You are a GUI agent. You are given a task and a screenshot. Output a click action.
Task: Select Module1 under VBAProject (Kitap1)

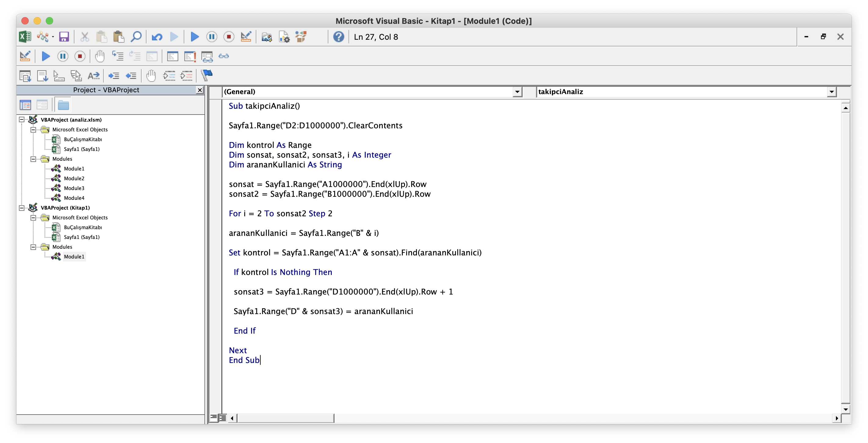(x=74, y=256)
